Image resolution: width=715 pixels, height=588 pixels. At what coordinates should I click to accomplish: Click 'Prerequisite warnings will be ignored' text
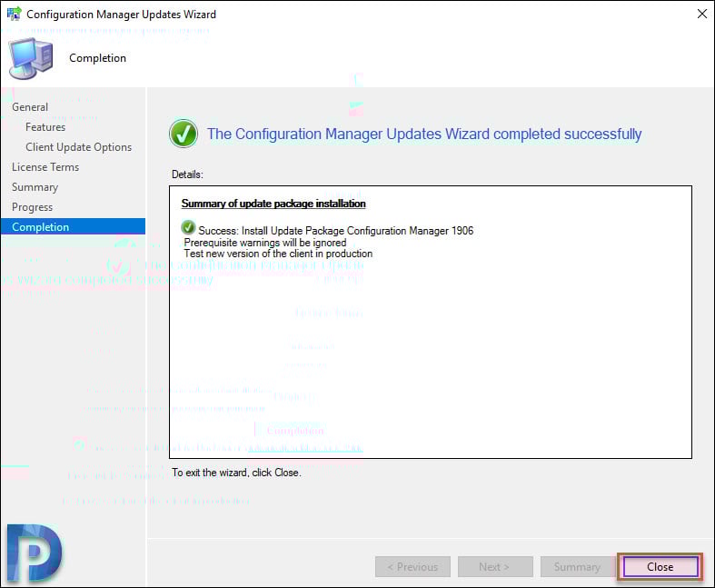pos(265,243)
